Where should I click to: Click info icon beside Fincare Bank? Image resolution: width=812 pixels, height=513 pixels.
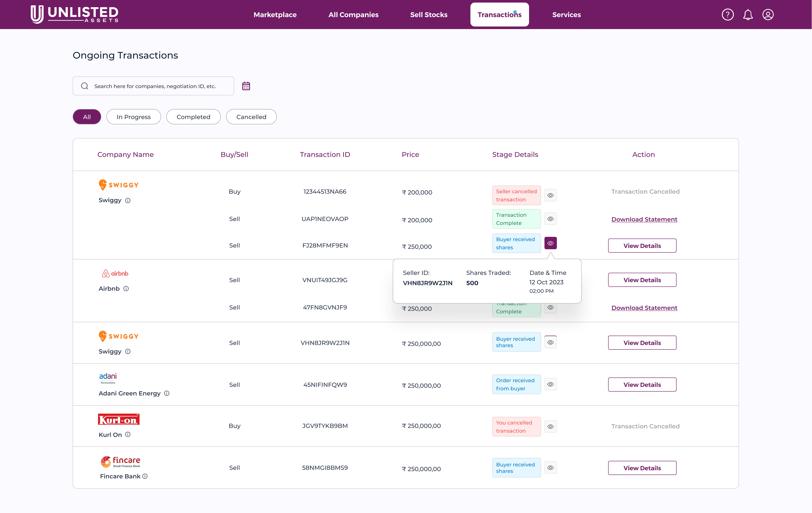(x=145, y=476)
